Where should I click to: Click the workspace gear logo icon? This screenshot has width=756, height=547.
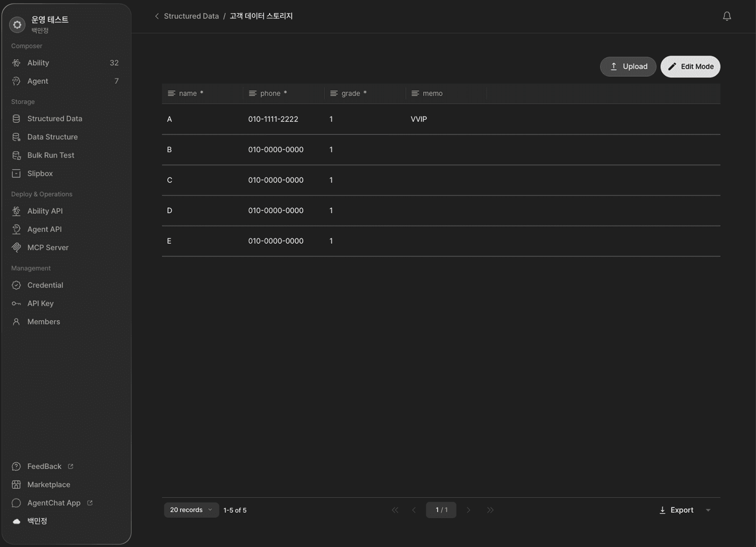coord(17,24)
